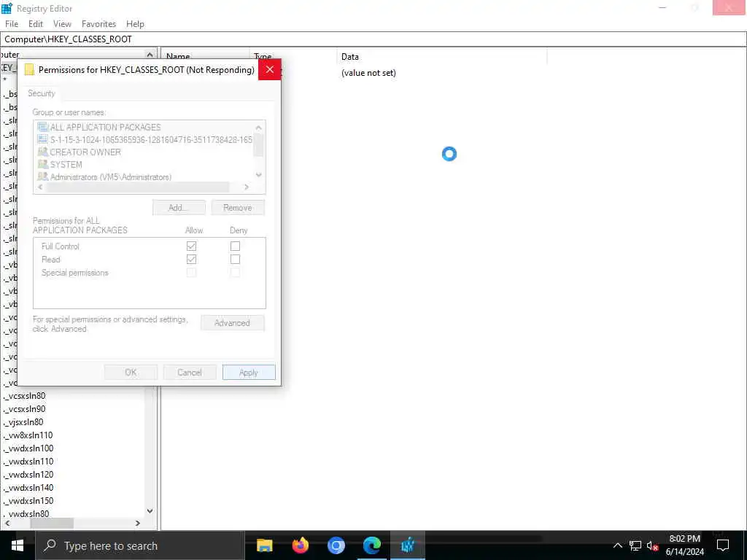
Task: Open the Favorites menu
Action: point(98,24)
